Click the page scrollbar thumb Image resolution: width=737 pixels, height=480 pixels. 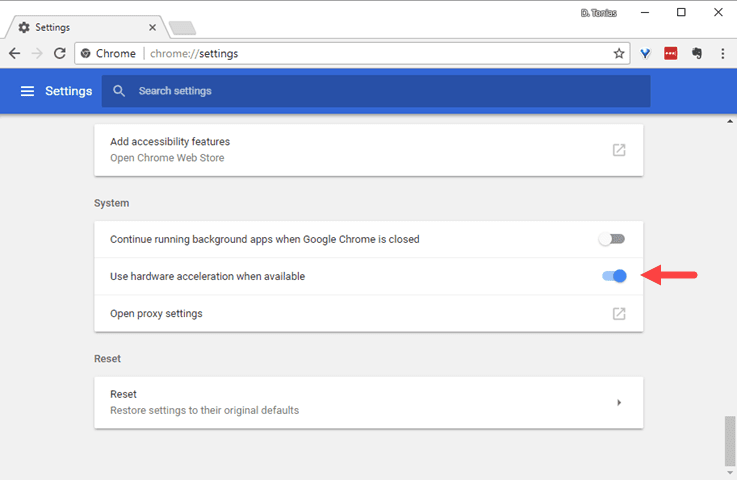729,441
